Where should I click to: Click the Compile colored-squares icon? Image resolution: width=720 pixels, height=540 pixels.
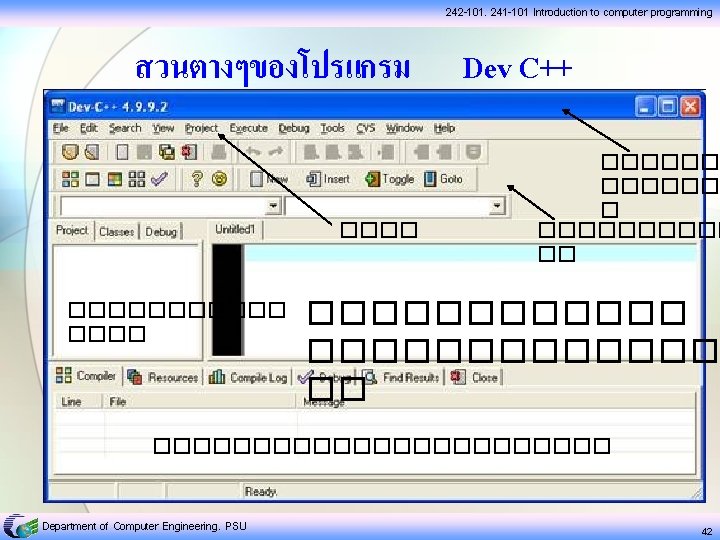point(70,179)
